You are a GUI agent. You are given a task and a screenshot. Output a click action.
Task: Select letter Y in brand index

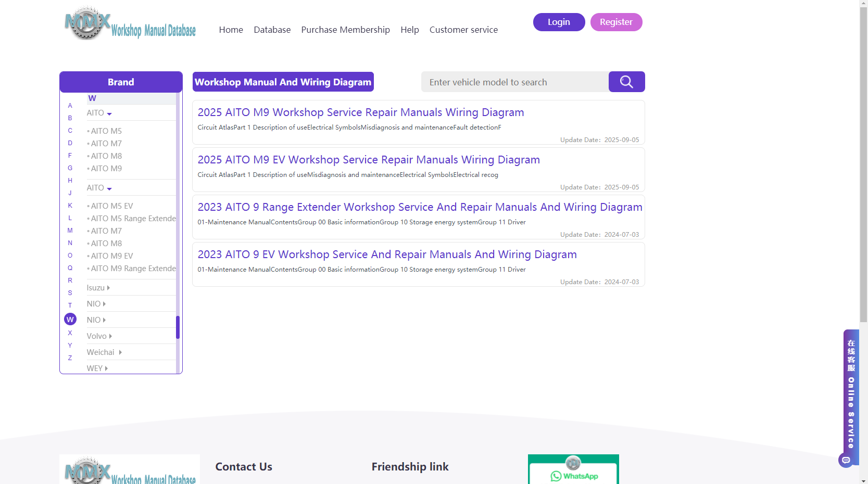(70, 346)
